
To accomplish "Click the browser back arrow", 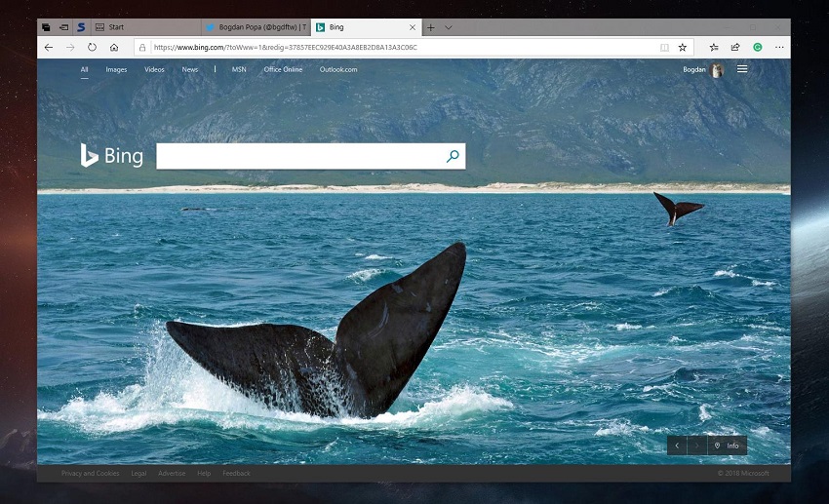I will tap(48, 47).
